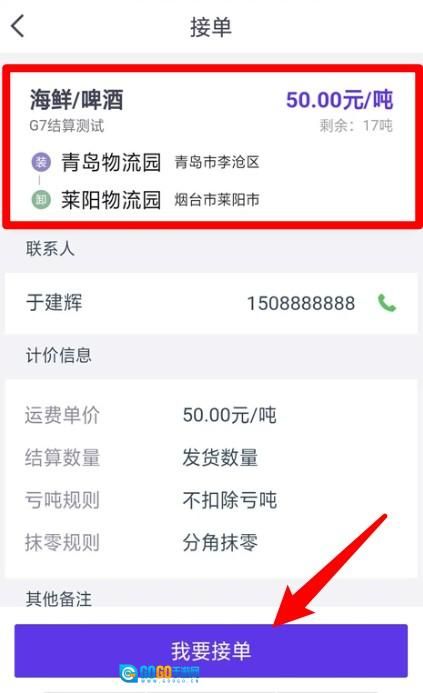Select the 结算数量 发货数量 row
This screenshot has height=693, width=423.
211,457
